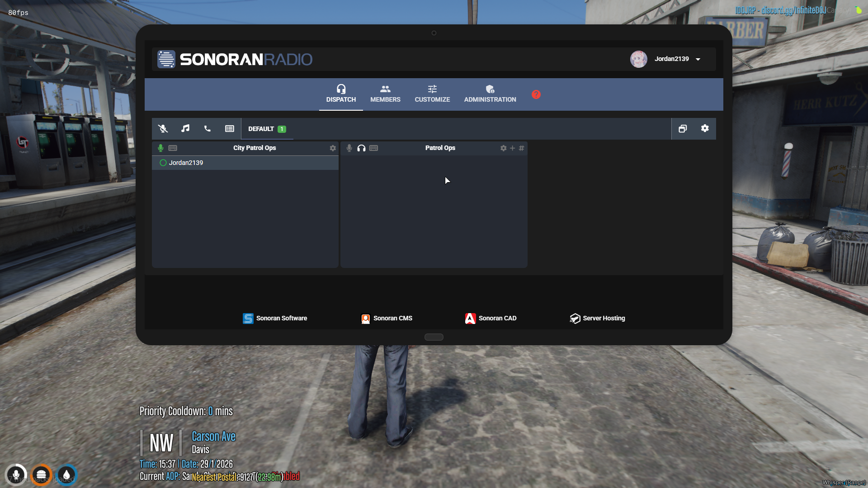Click the red help question mark
Image resolution: width=868 pixels, height=488 pixels.
click(x=536, y=94)
